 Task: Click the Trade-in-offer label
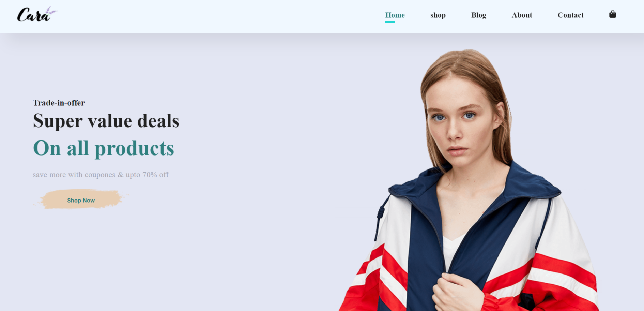(59, 103)
